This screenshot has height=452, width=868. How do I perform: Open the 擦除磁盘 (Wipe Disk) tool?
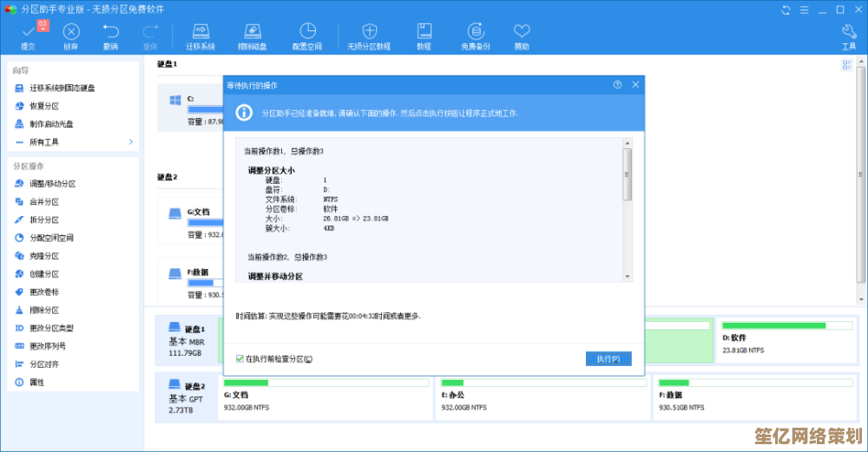pos(252,32)
